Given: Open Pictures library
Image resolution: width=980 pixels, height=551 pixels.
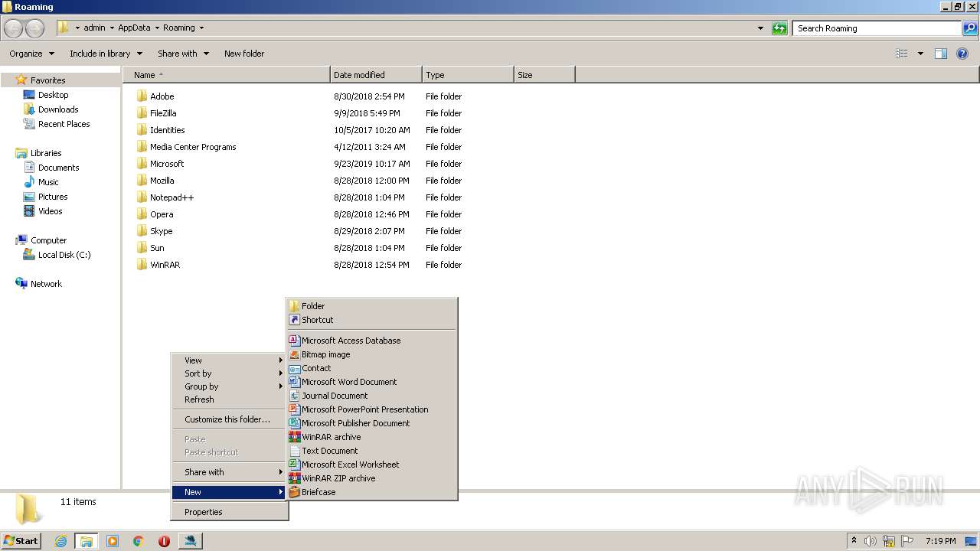Looking at the screenshot, I should click(53, 197).
